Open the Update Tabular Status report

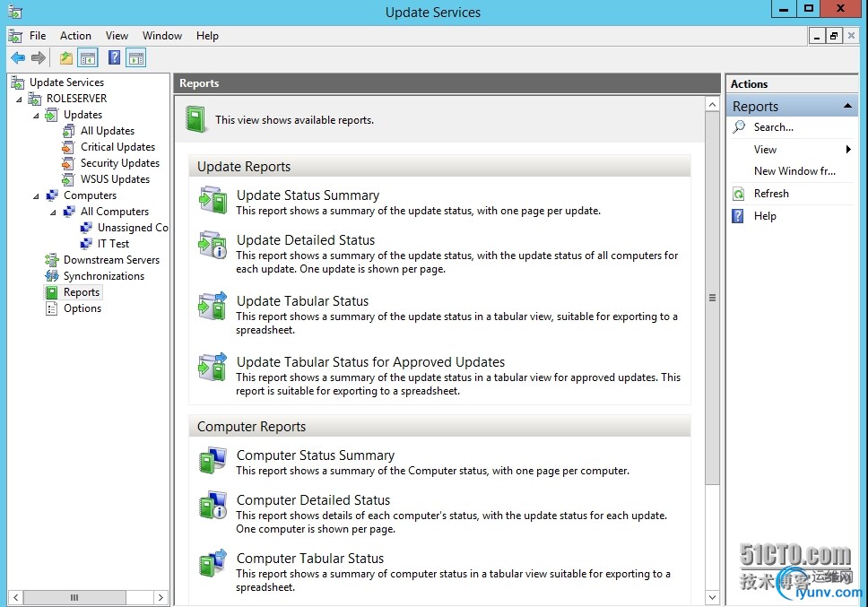[x=302, y=301]
